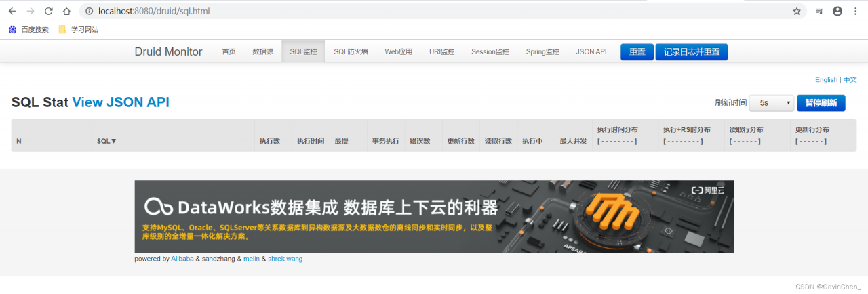Open the Chrome profile avatar
Screen dimensions: 868x294
[837, 12]
